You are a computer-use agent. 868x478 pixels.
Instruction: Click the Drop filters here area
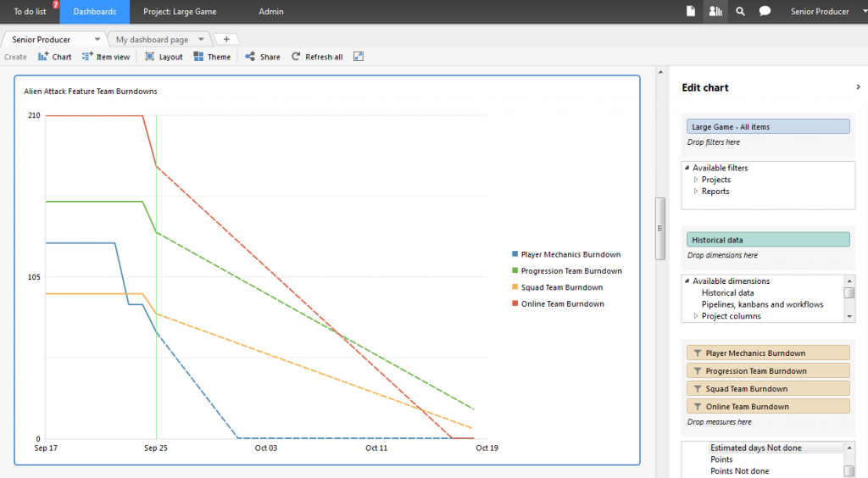713,142
